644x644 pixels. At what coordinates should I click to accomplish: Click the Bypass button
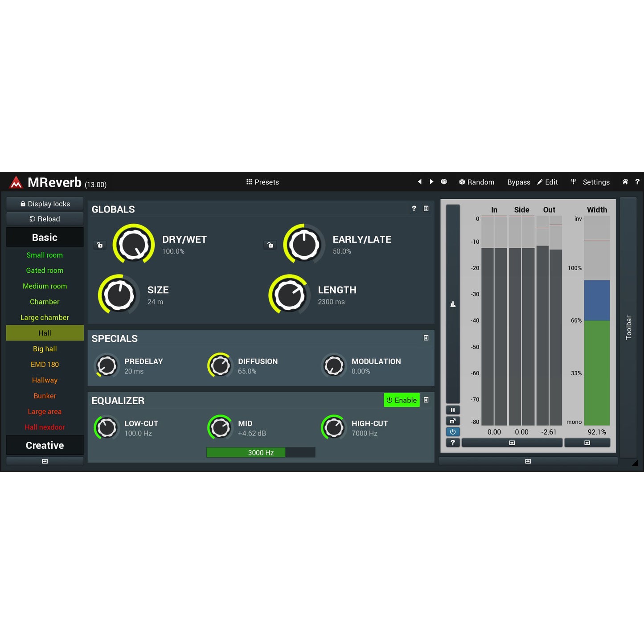[x=518, y=182]
